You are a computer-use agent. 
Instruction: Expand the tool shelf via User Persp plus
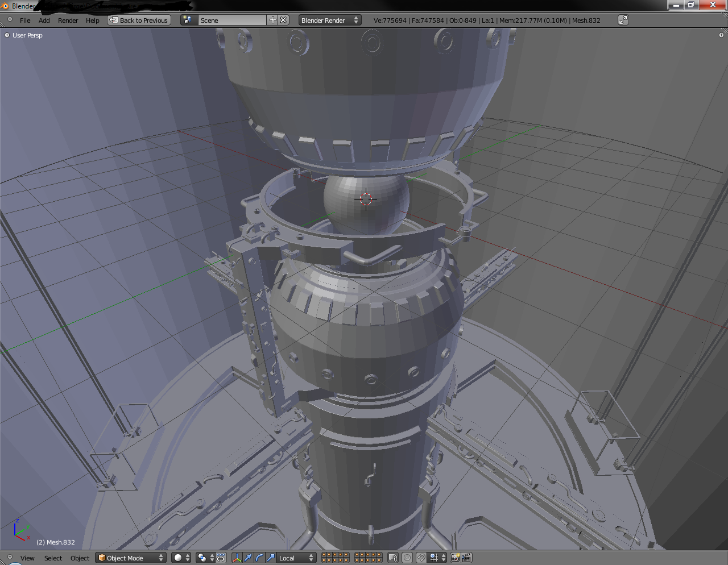(x=7, y=35)
